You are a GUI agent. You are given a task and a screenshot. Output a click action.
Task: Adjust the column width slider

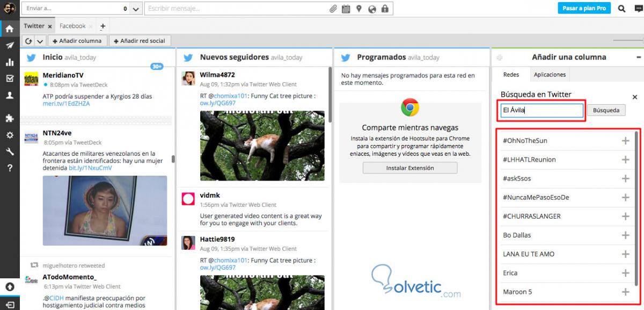[x=628, y=41]
